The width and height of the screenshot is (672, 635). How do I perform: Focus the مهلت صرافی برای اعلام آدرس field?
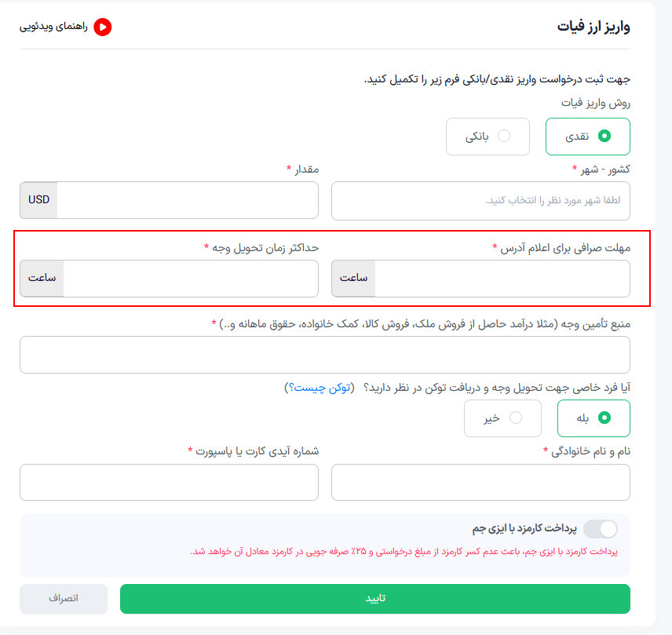point(502,279)
